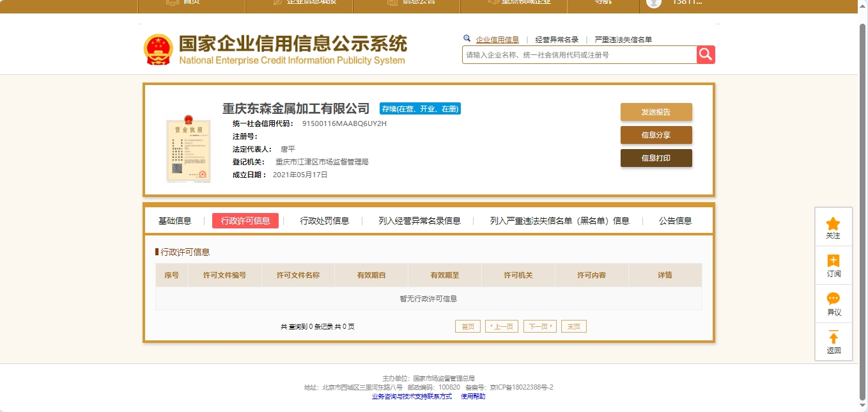
Task: Click legal representative name 唐平
Action: pyautogui.click(x=288, y=149)
